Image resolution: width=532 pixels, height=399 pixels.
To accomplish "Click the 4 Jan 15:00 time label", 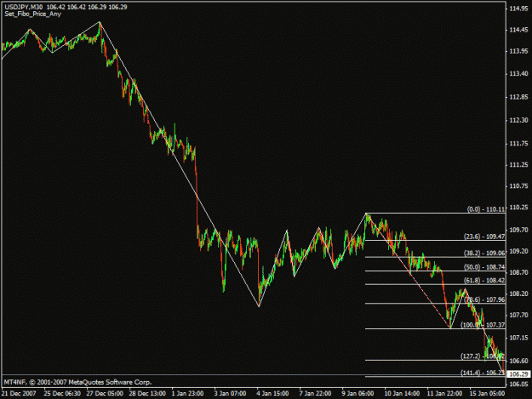I will pos(272,394).
